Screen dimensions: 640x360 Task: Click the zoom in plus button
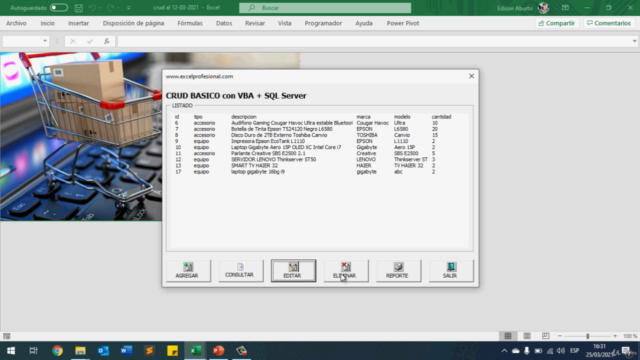pyautogui.click(x=615, y=336)
